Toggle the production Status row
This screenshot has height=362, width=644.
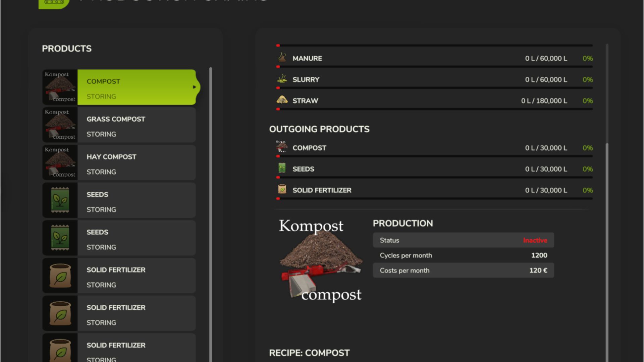click(x=463, y=240)
